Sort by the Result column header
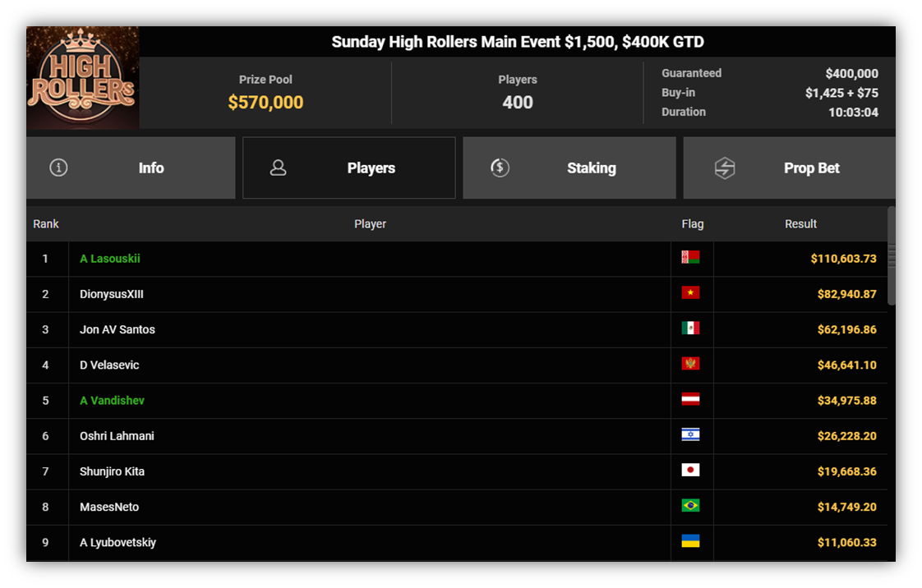The width and height of the screenshot is (922, 588). coord(800,224)
